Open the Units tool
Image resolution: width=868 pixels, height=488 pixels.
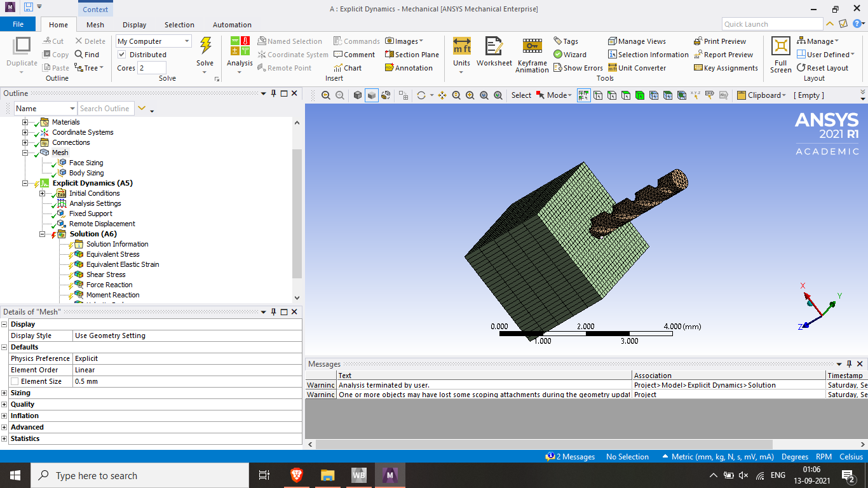pos(461,56)
